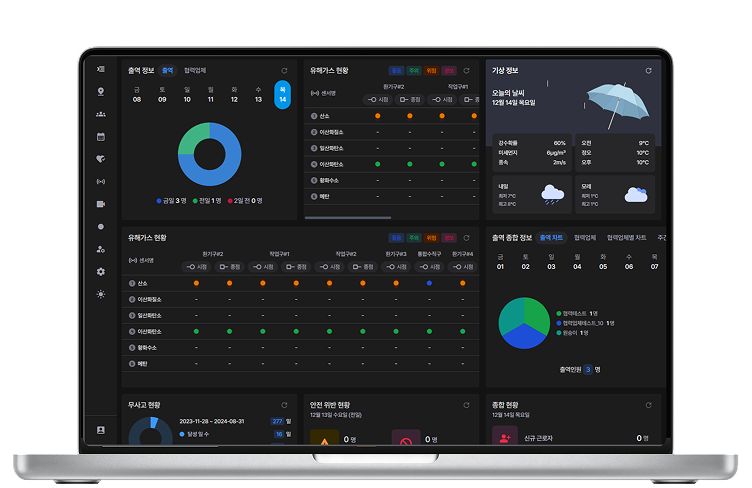The image size is (752, 488).
Task: Open the video camera icon in sidebar
Action: point(100,203)
